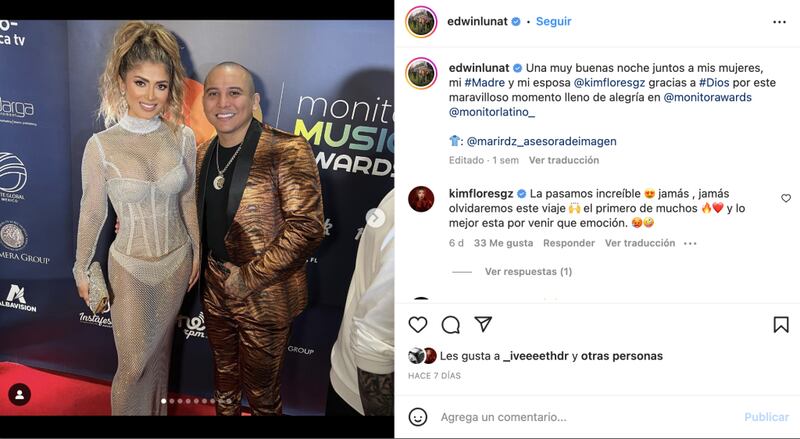Open comments via speech bubble icon
Screen dimensions: 800x439
click(451, 325)
